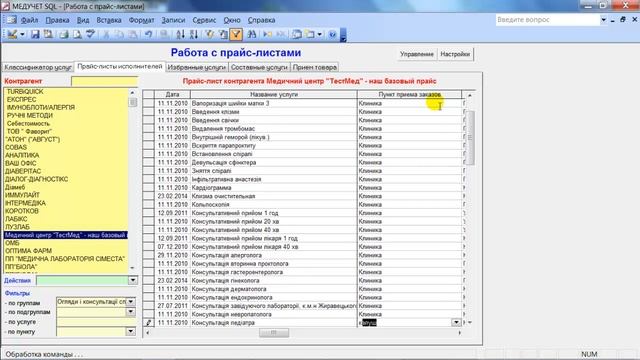Click the Undo arrow icon

click(149, 35)
